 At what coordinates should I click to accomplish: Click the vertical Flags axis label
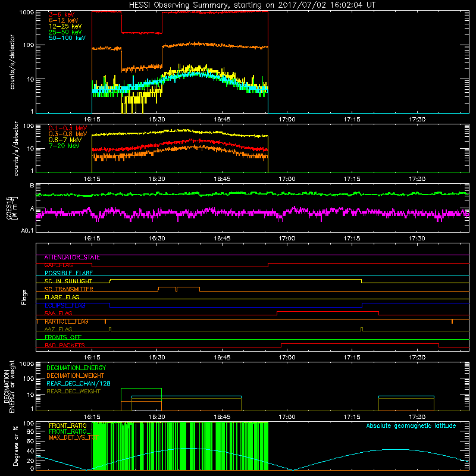point(24,297)
